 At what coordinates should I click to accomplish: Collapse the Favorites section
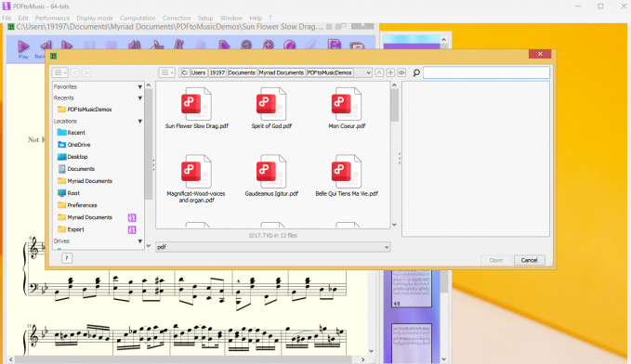pos(139,87)
